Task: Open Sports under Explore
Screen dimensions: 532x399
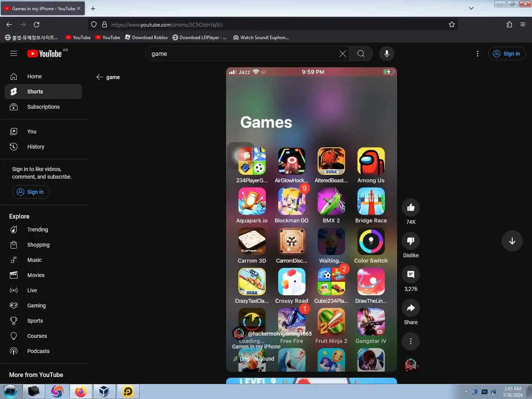Action: point(43,321)
